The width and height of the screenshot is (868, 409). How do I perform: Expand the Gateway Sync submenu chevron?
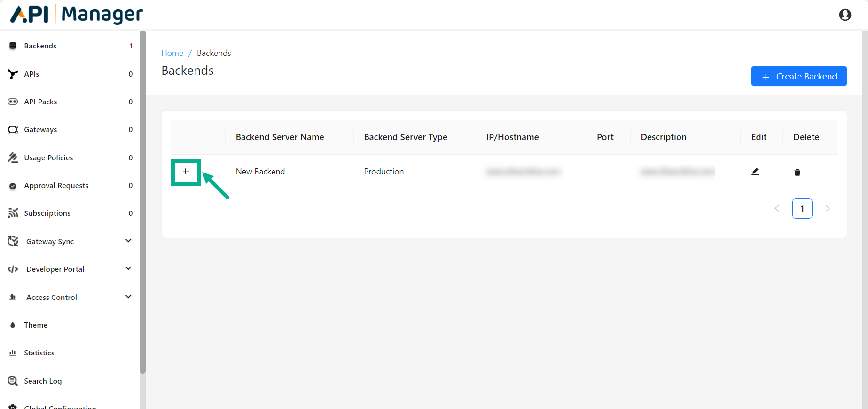pyautogui.click(x=128, y=241)
